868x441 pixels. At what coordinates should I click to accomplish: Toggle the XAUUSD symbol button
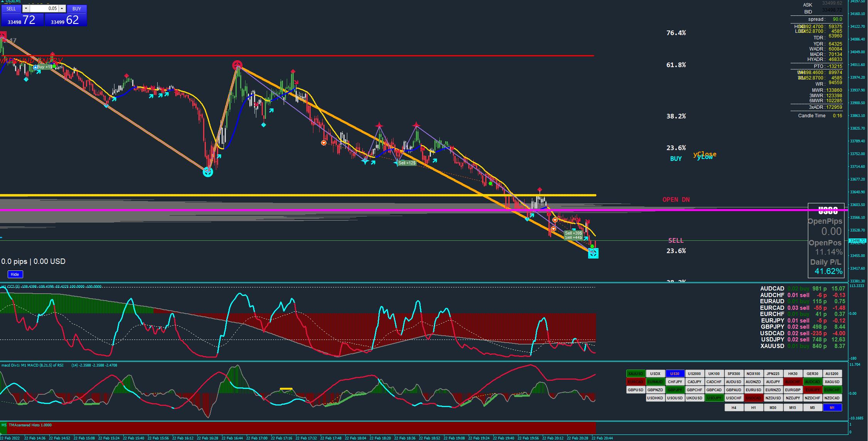636,373
